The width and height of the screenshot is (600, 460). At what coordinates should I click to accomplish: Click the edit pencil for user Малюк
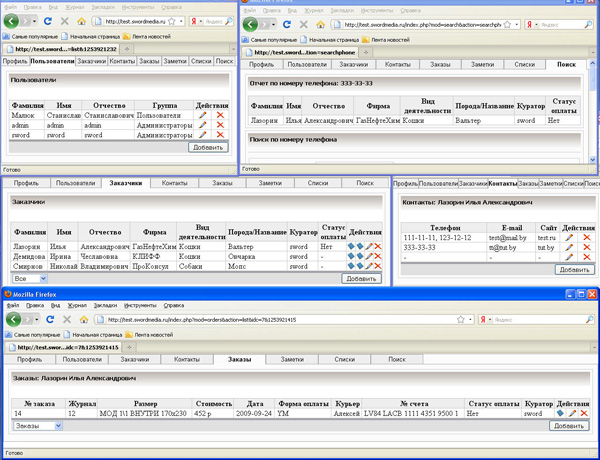point(203,117)
